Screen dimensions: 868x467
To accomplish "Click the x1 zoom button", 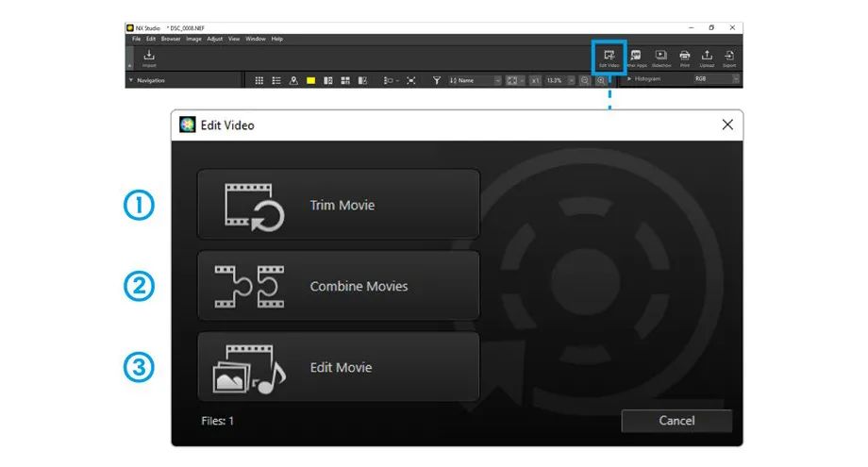I will (x=535, y=81).
